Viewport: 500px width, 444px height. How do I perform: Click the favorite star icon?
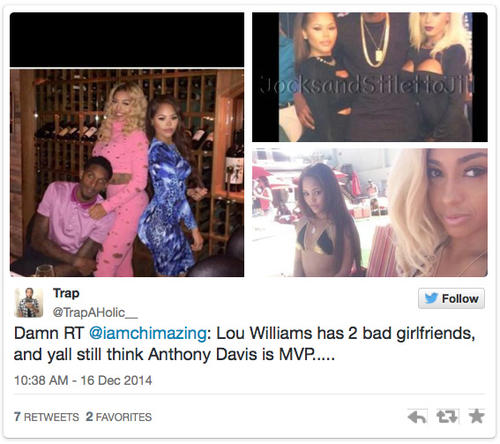476,416
